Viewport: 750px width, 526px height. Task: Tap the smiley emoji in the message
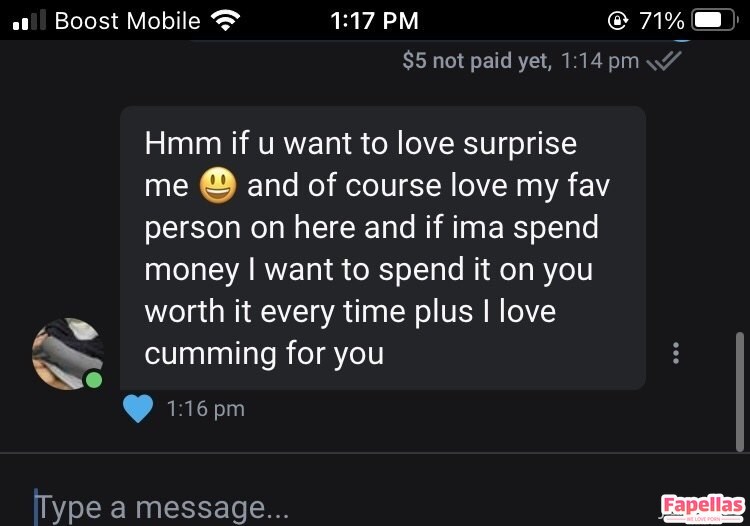coord(218,186)
